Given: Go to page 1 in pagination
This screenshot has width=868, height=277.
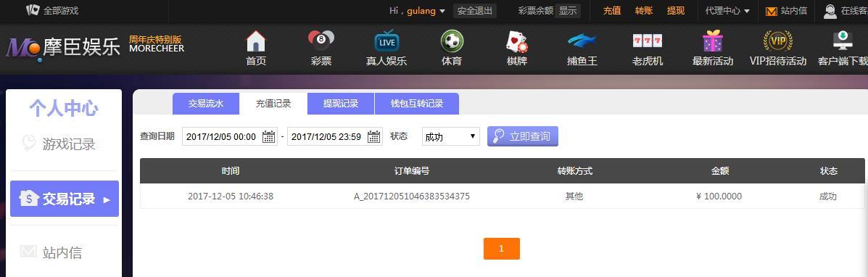Looking at the screenshot, I should [502, 249].
